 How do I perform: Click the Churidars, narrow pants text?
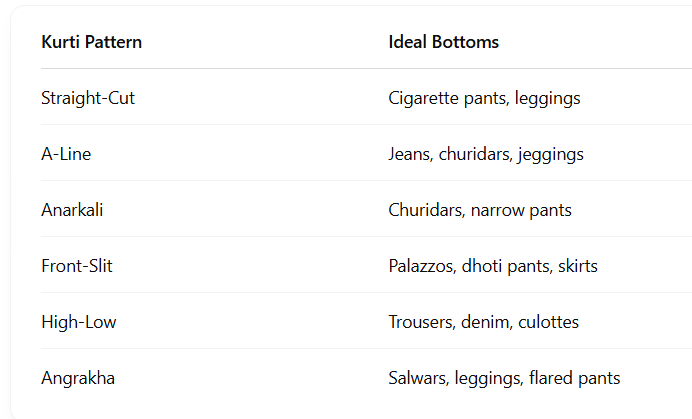tap(480, 210)
